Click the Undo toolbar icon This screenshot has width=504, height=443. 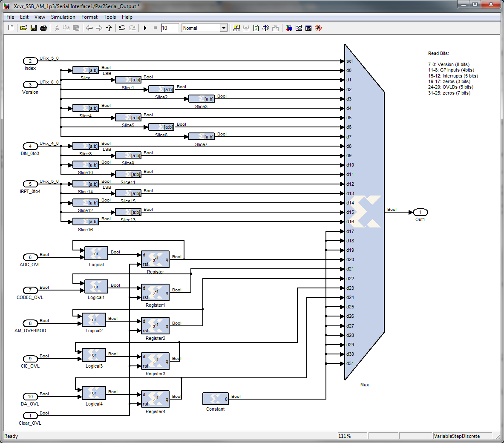click(x=122, y=28)
